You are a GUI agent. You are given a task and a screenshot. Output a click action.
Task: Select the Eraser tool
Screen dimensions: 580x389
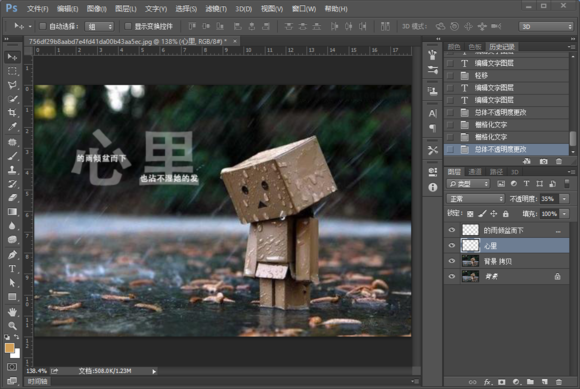pyautogui.click(x=12, y=198)
